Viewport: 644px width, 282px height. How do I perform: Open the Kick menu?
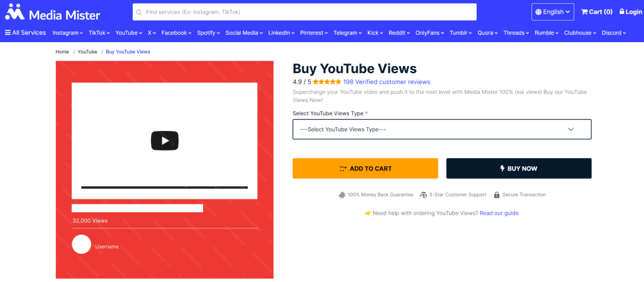(x=375, y=33)
